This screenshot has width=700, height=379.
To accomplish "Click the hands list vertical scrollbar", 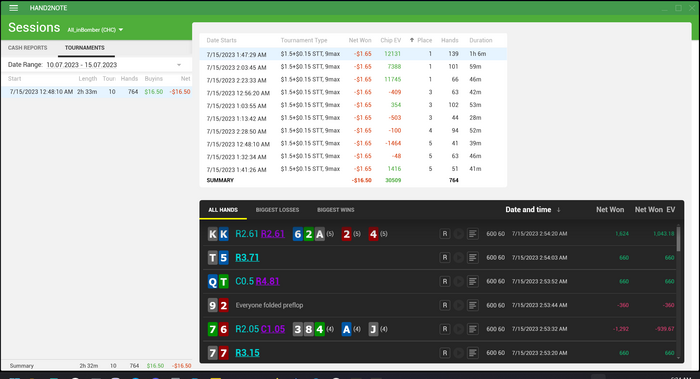I will pos(679,239).
